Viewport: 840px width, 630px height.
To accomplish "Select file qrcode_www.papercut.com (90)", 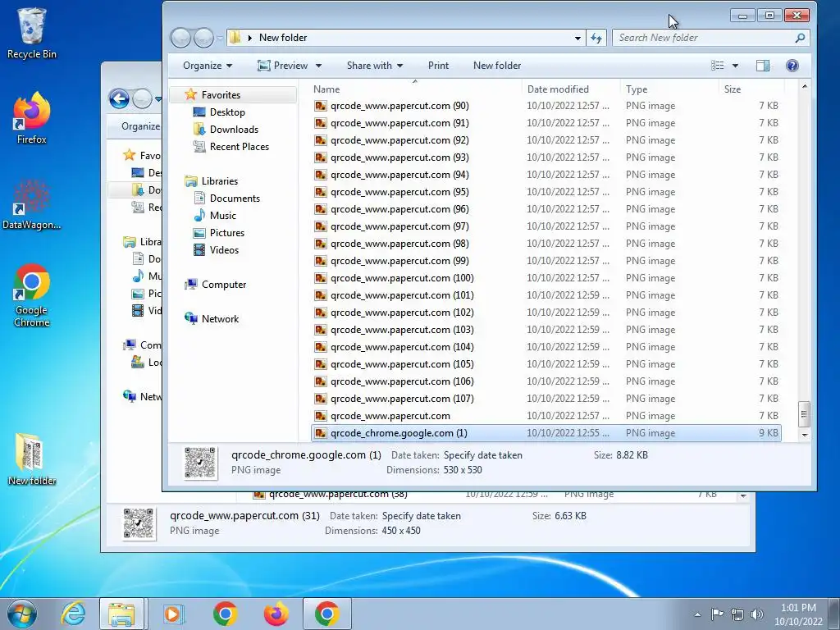I will coord(546,106).
